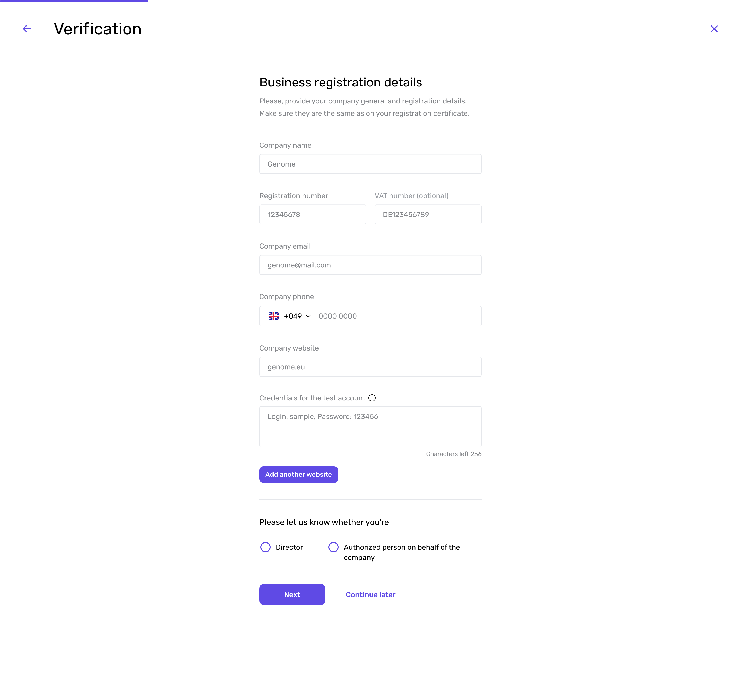Select Authorized person on behalf radio button
741x700 pixels.
click(333, 547)
